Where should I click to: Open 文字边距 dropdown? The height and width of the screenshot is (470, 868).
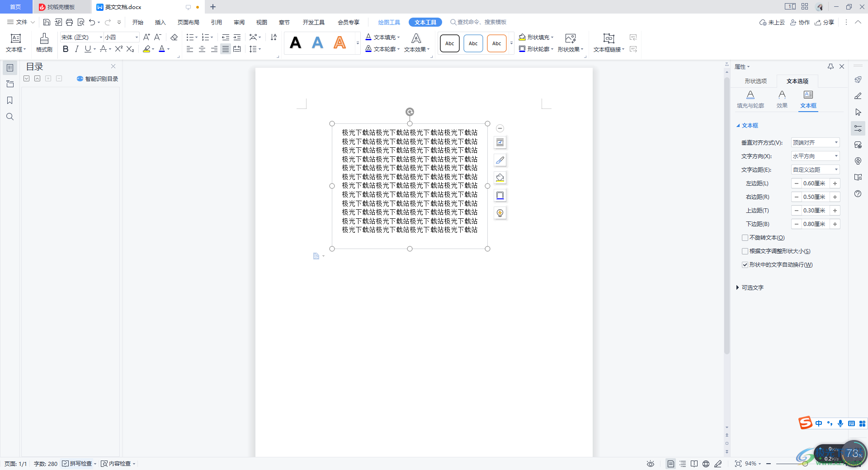pyautogui.click(x=816, y=169)
